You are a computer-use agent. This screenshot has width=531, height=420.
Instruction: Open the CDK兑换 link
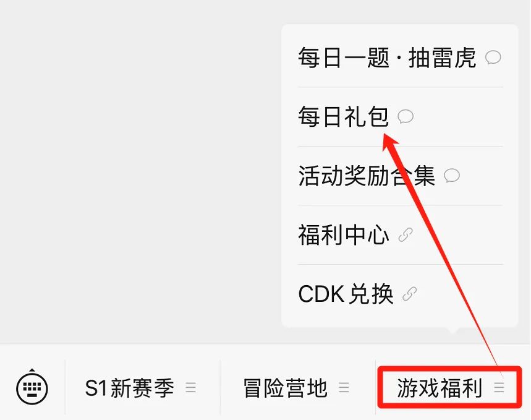coord(401,294)
